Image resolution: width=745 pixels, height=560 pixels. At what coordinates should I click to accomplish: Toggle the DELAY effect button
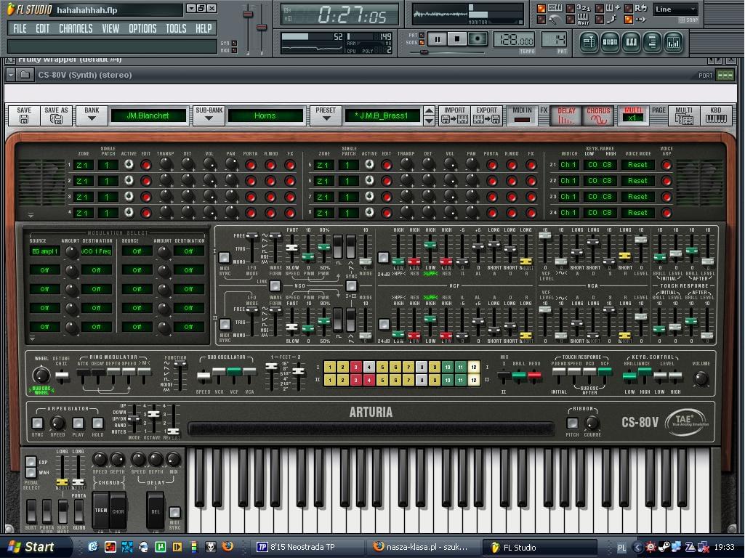pyautogui.click(x=566, y=115)
